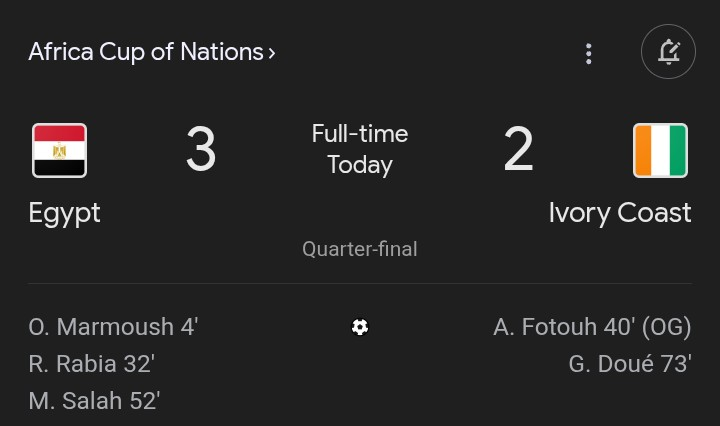Click the Egypt flag icon

point(59,150)
